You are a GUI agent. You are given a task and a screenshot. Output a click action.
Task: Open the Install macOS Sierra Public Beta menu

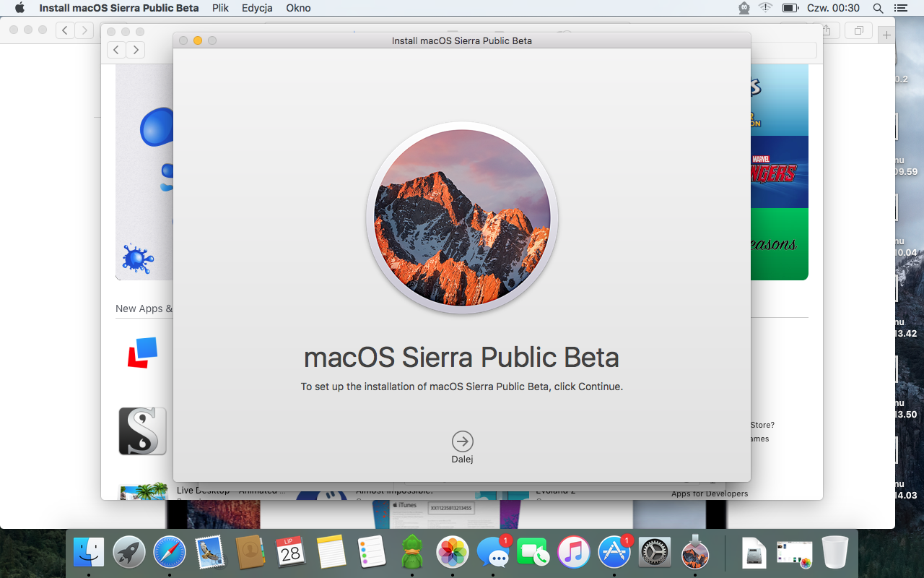click(119, 8)
